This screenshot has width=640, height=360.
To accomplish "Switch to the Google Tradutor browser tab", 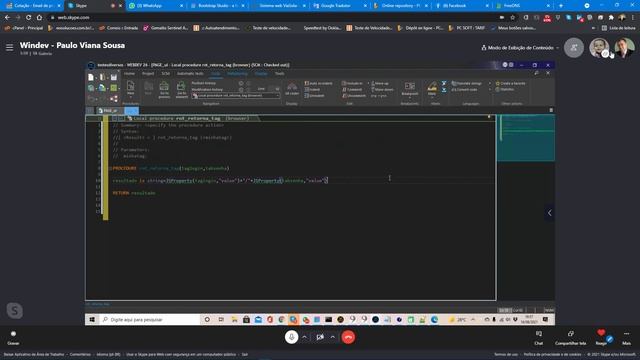I will 340,6.
